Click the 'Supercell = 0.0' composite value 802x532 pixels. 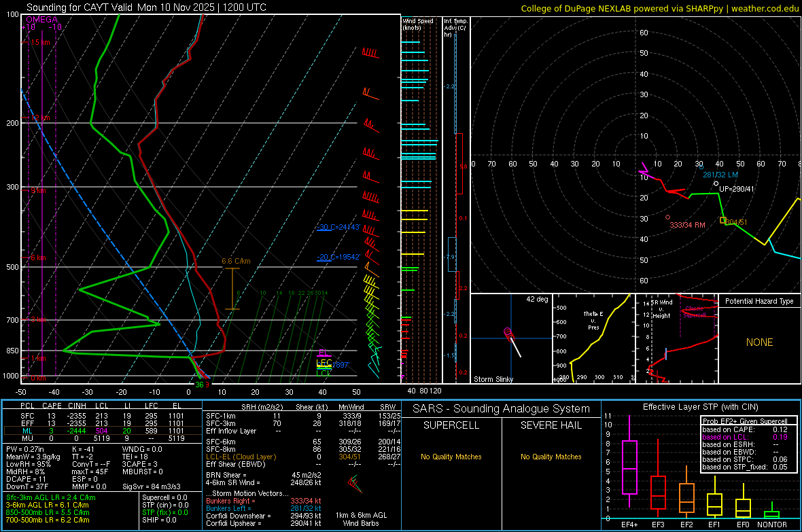coord(164,497)
